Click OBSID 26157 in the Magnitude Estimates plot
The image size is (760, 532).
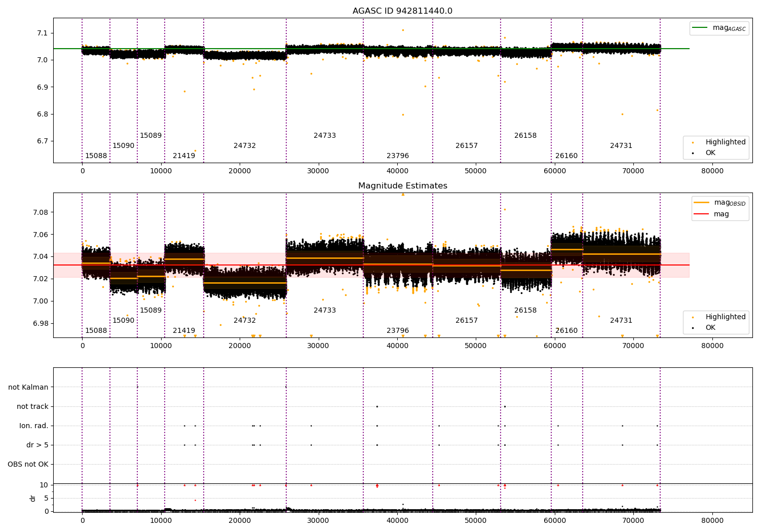click(467, 320)
